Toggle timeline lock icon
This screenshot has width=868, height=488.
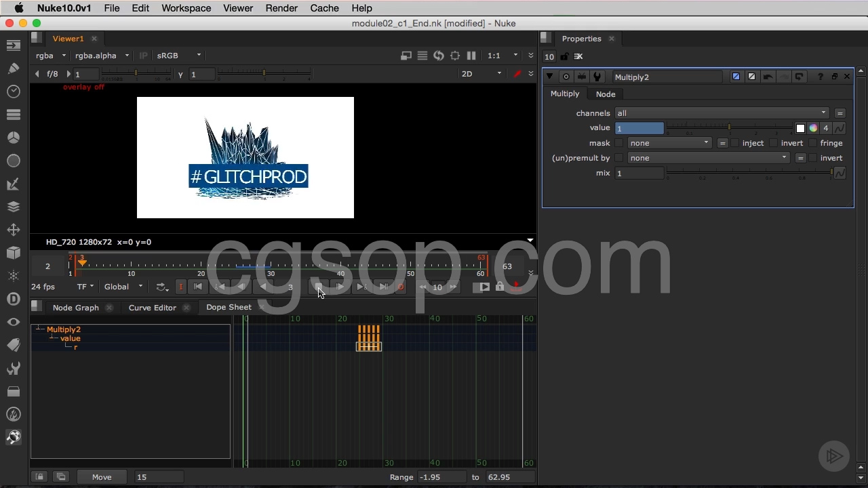click(500, 287)
